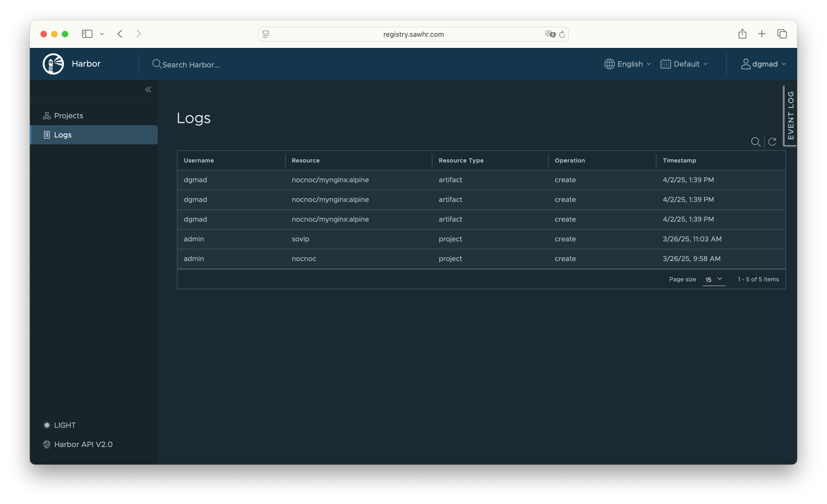Reload the page from address bar
Screen dimensions: 827x504
562,34
